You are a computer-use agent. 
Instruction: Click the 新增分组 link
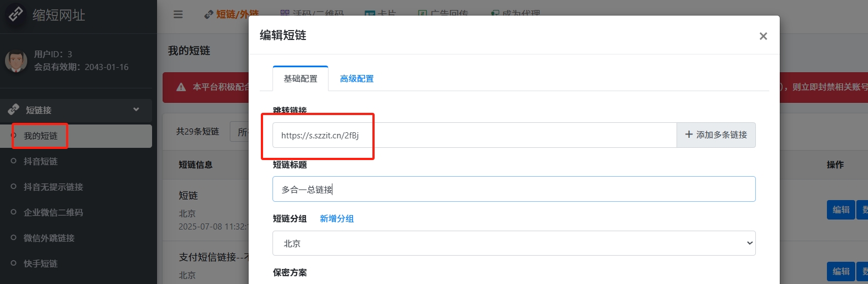click(x=337, y=219)
